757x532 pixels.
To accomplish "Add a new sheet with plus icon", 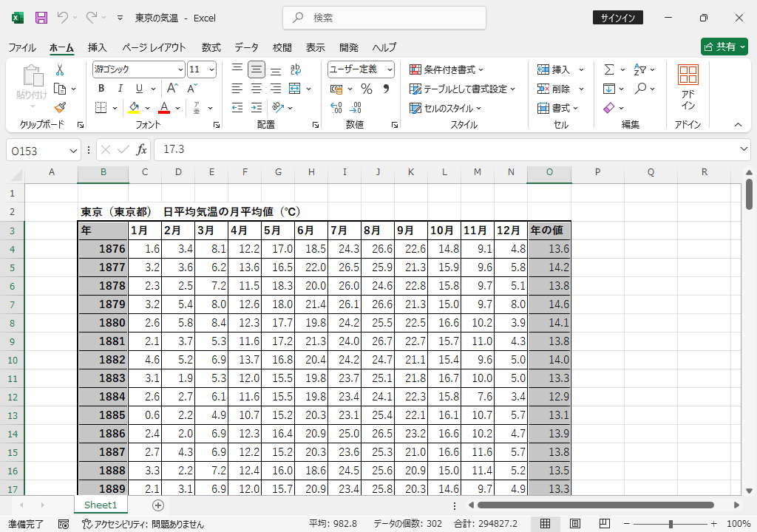I will pyautogui.click(x=158, y=505).
